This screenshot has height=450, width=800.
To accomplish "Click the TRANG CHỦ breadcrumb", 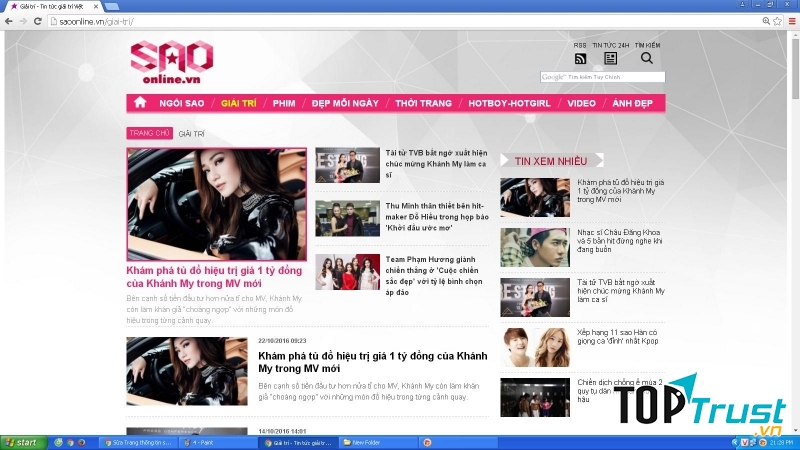I will [x=149, y=133].
